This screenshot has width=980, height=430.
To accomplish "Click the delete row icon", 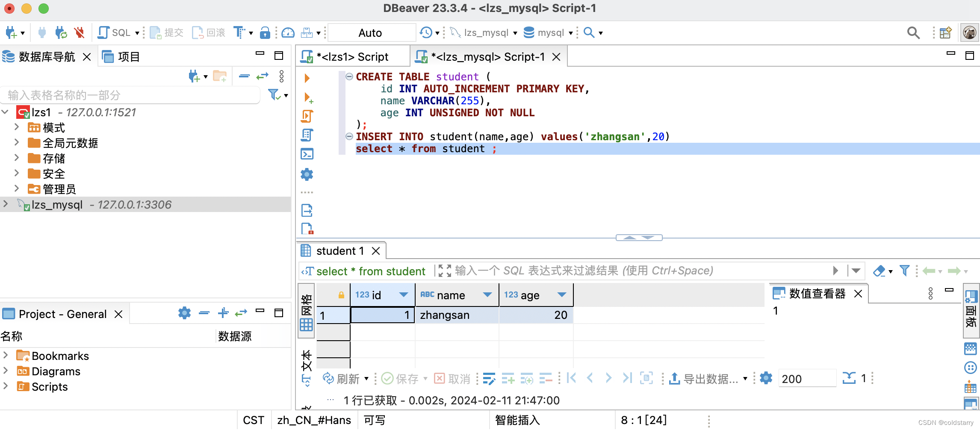I will pos(546,379).
